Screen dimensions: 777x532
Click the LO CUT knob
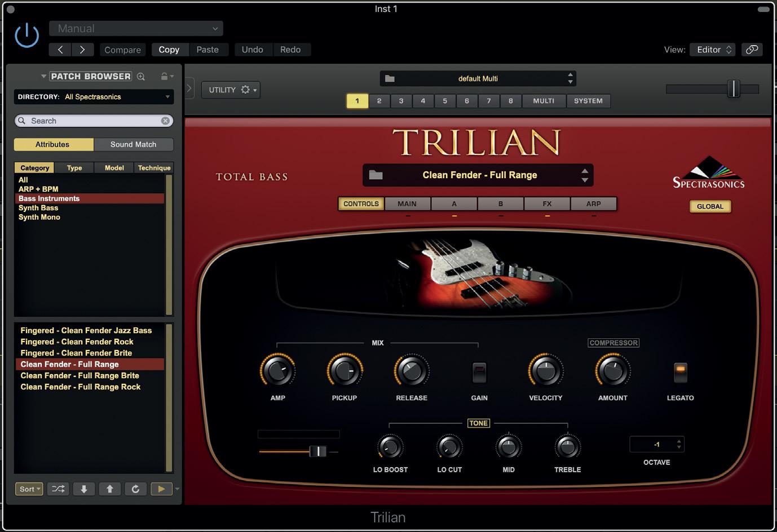click(449, 447)
